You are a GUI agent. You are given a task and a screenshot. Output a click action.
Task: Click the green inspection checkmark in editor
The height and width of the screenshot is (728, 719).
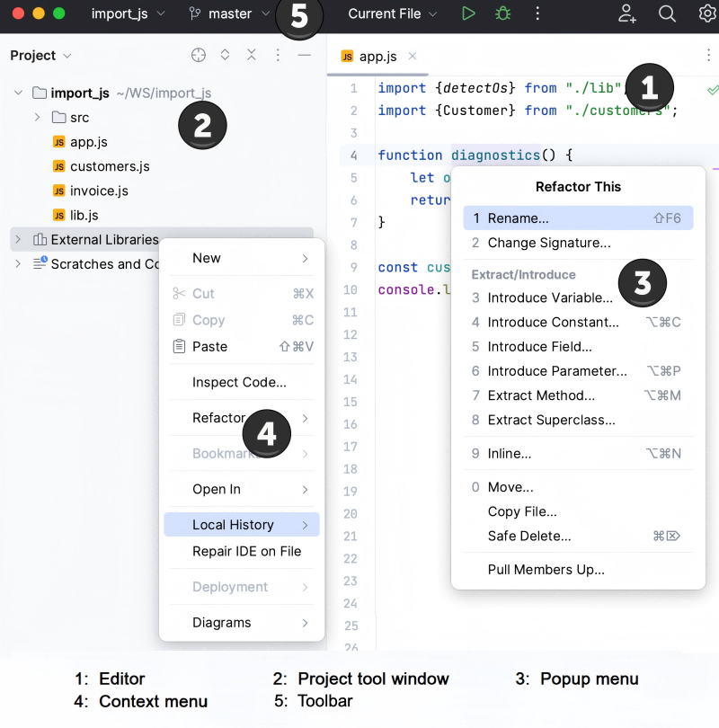point(713,90)
